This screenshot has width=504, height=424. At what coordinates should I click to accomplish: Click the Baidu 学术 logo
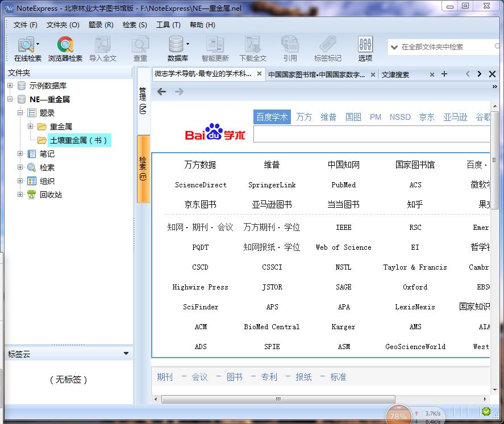tap(215, 132)
